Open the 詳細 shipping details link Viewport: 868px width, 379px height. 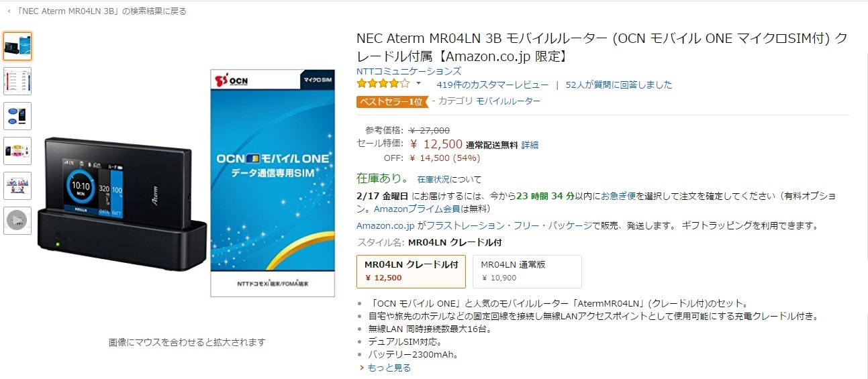coord(530,145)
